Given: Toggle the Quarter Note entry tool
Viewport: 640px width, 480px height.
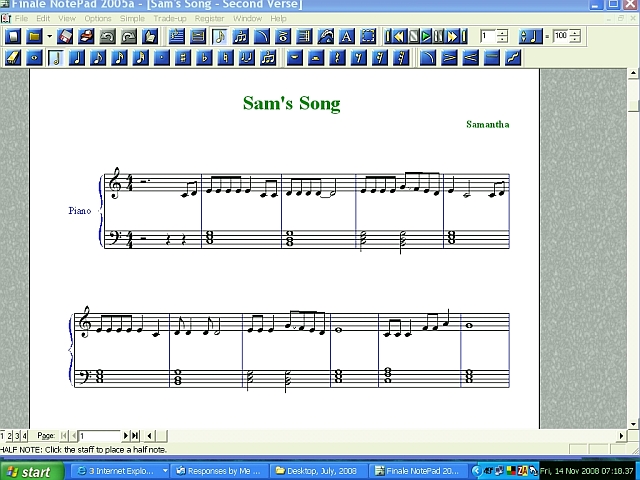Looking at the screenshot, I should pos(77,57).
